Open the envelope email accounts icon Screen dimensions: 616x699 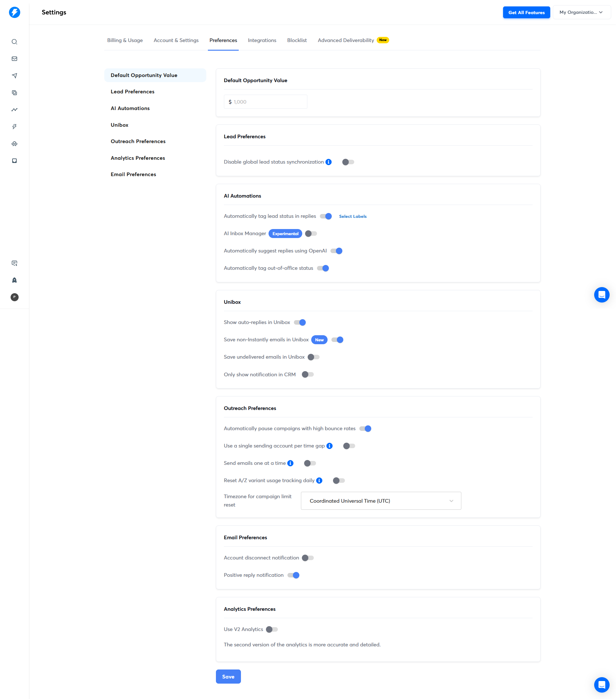point(14,59)
